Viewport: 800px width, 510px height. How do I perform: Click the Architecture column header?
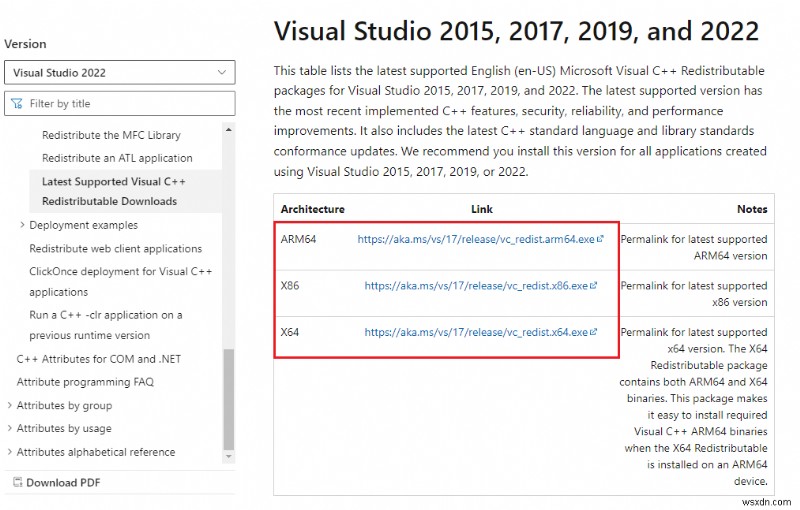point(313,209)
